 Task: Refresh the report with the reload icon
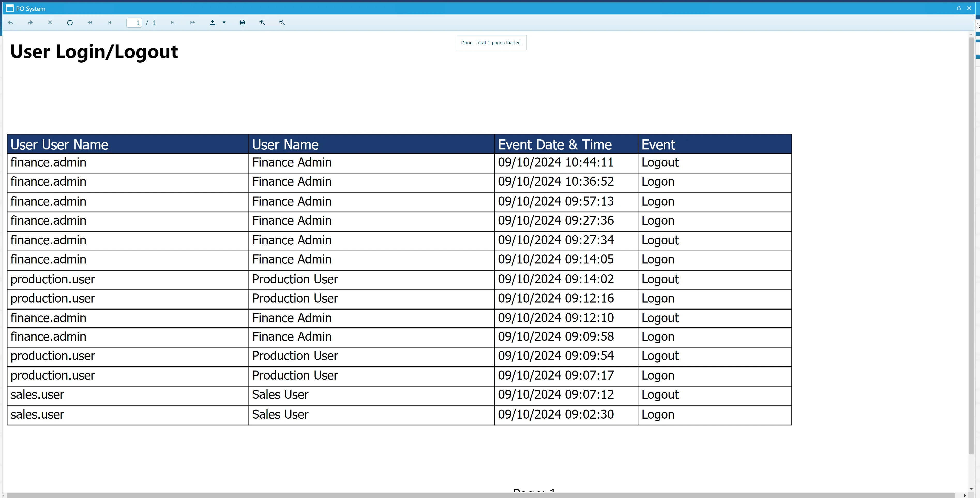pyautogui.click(x=70, y=22)
